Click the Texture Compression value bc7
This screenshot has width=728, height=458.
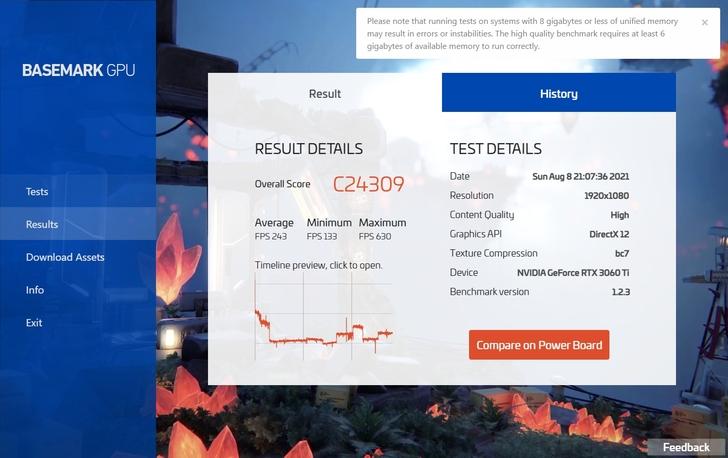point(622,254)
